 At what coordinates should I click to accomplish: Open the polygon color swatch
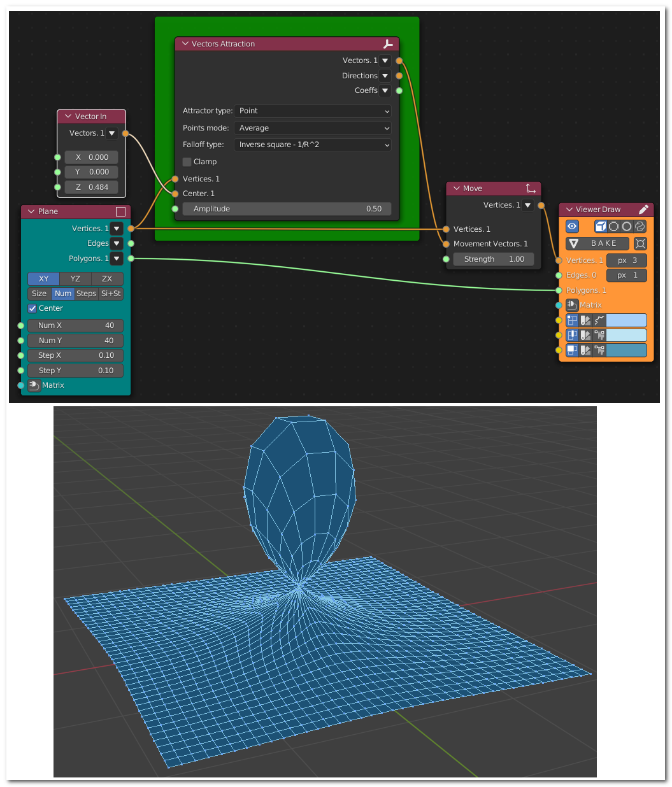627,350
